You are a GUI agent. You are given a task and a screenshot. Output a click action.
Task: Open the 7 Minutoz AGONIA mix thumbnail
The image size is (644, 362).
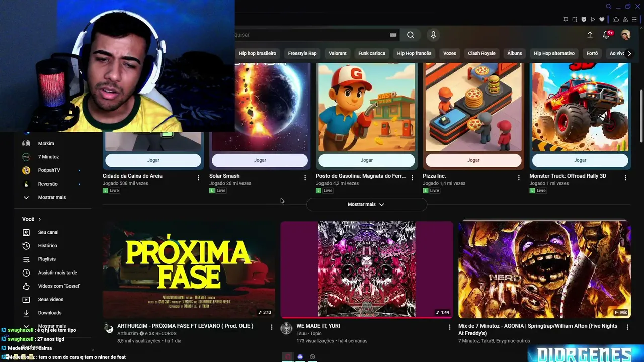(544, 269)
